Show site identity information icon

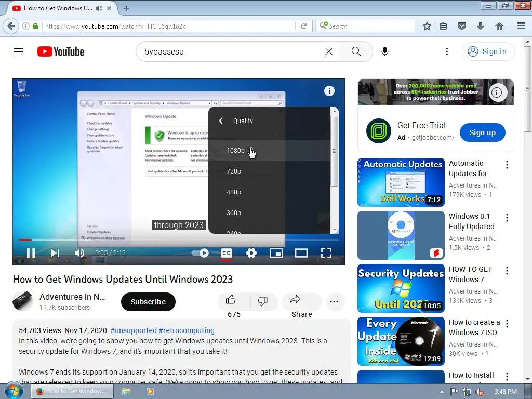pos(26,26)
